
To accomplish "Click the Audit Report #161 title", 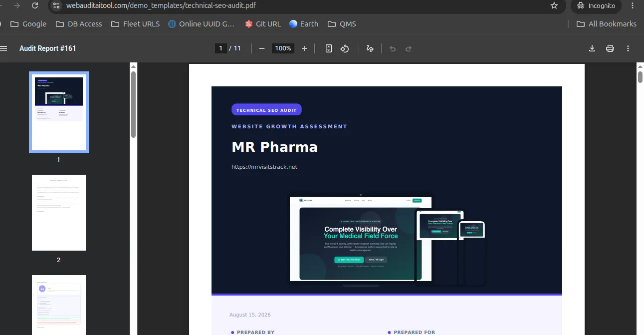I will [48, 48].
